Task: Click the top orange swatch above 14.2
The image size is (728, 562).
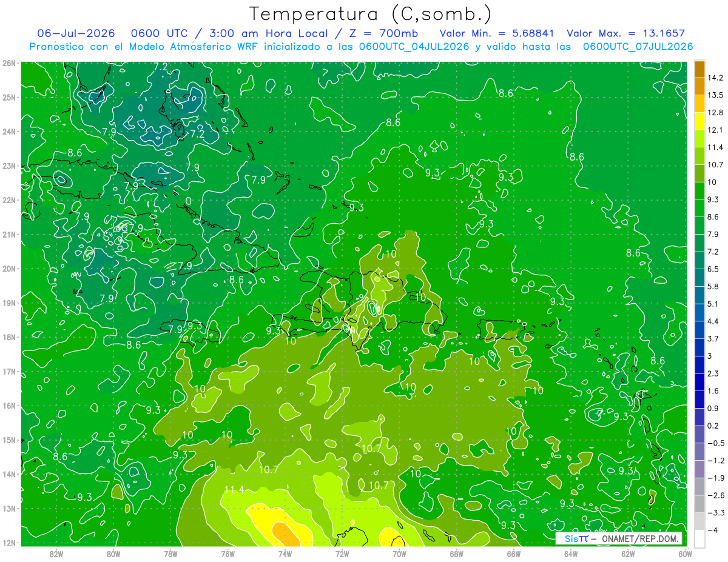Action: 699,69
